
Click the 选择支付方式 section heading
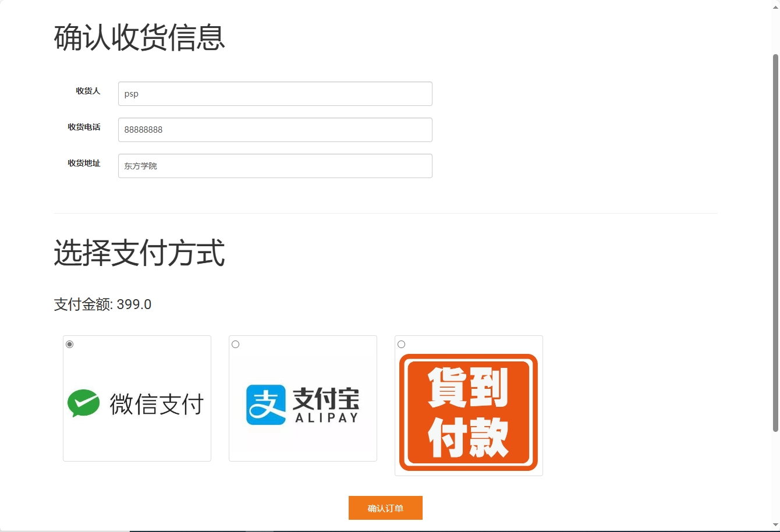point(139,254)
